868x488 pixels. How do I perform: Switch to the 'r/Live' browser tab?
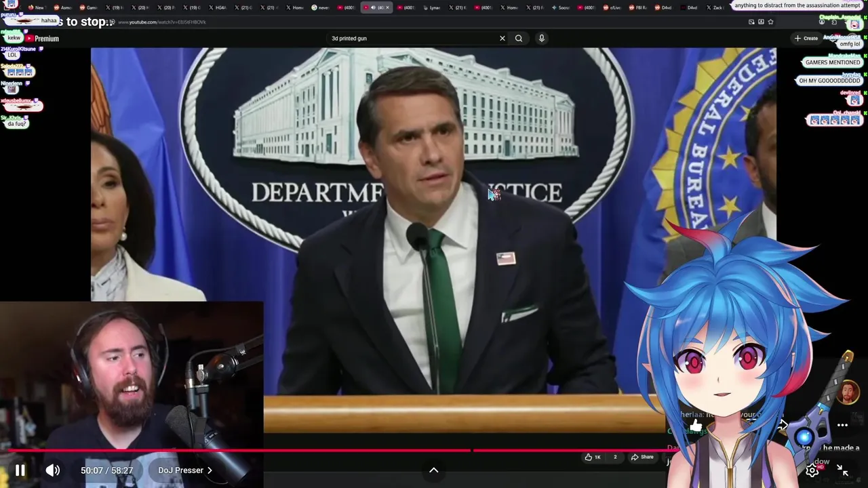(x=611, y=7)
